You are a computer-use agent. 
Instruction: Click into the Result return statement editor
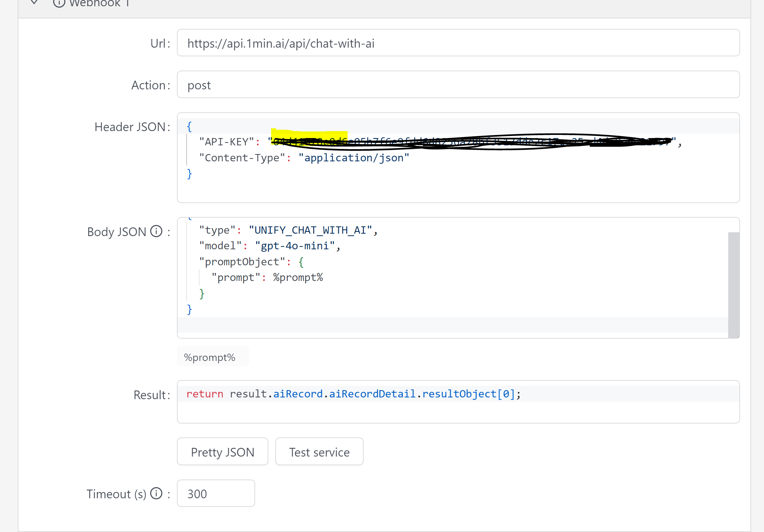pos(353,394)
